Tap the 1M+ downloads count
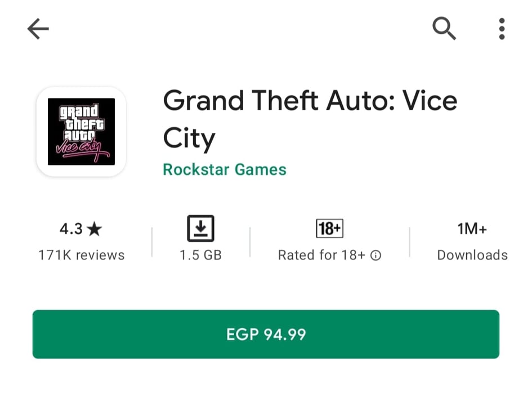This screenshot has height=399, width=532. pos(472,228)
